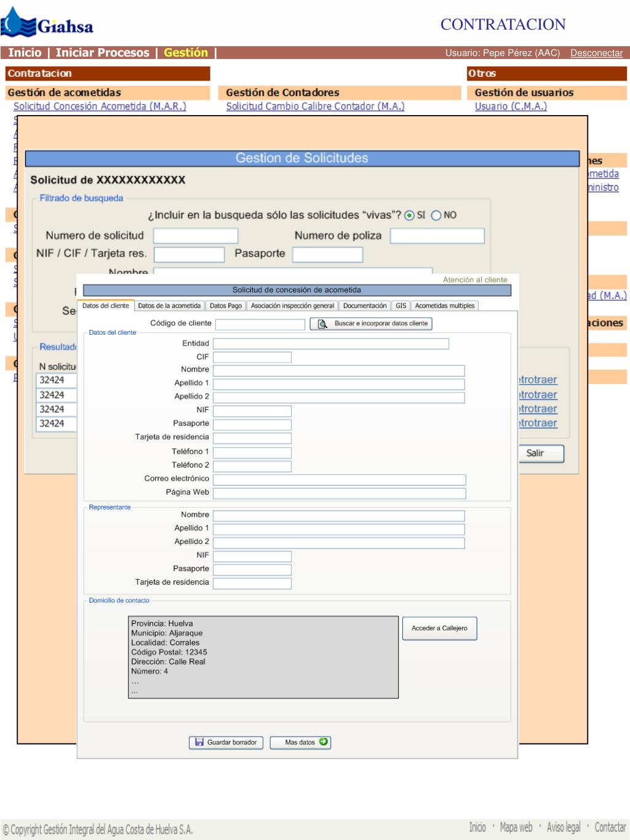Click Inicio footer link
Viewport: 630px width, 840px height.
(477, 827)
